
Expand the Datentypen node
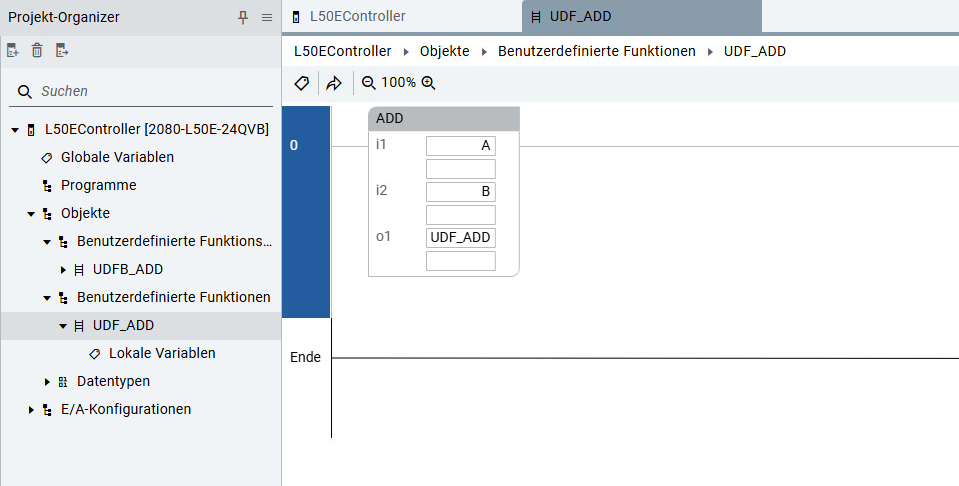pos(47,382)
